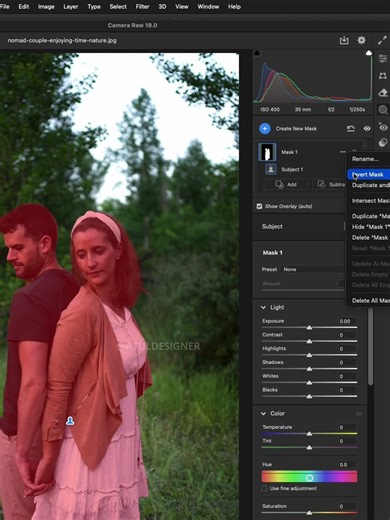Click the save image export icon
This screenshot has height=520, width=390.
pos(344,41)
